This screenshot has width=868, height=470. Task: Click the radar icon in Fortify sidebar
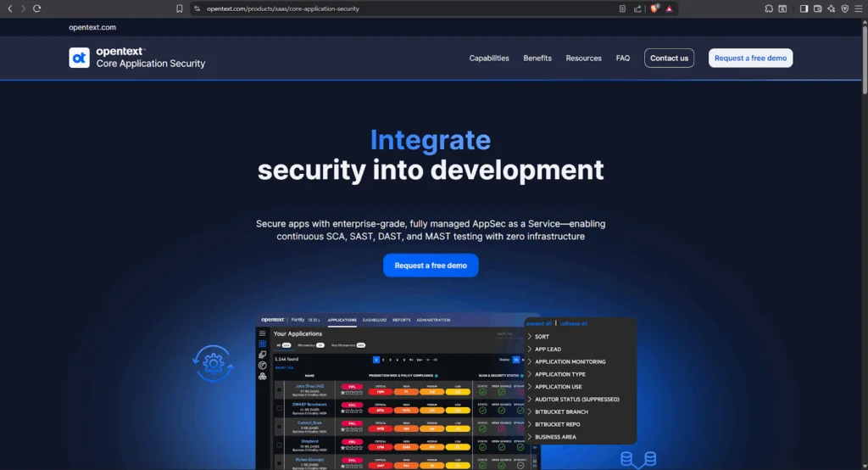coord(263,366)
